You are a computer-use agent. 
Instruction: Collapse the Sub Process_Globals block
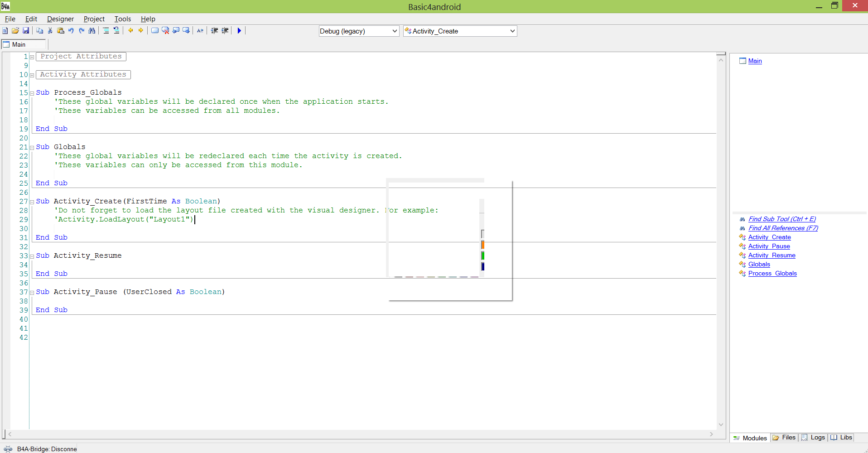coord(32,93)
